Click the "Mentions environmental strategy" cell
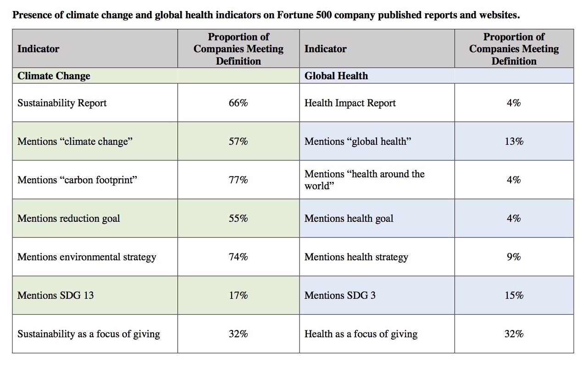588x368 pixels. click(x=87, y=257)
